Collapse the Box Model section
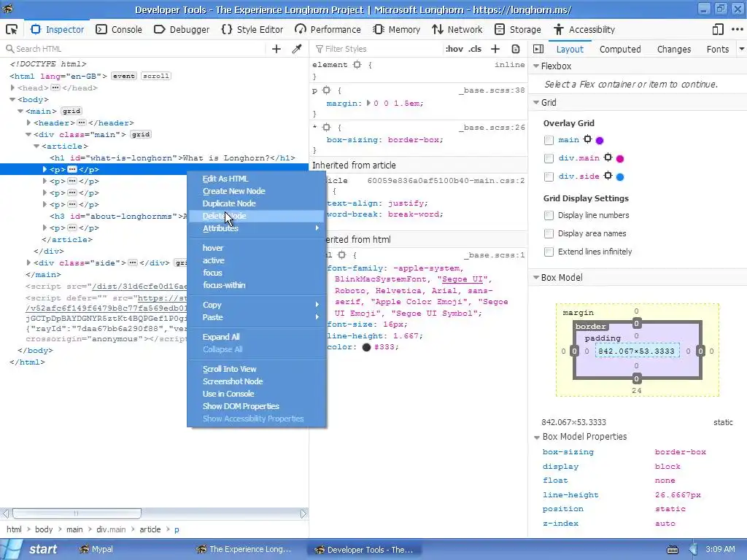 [x=536, y=277]
